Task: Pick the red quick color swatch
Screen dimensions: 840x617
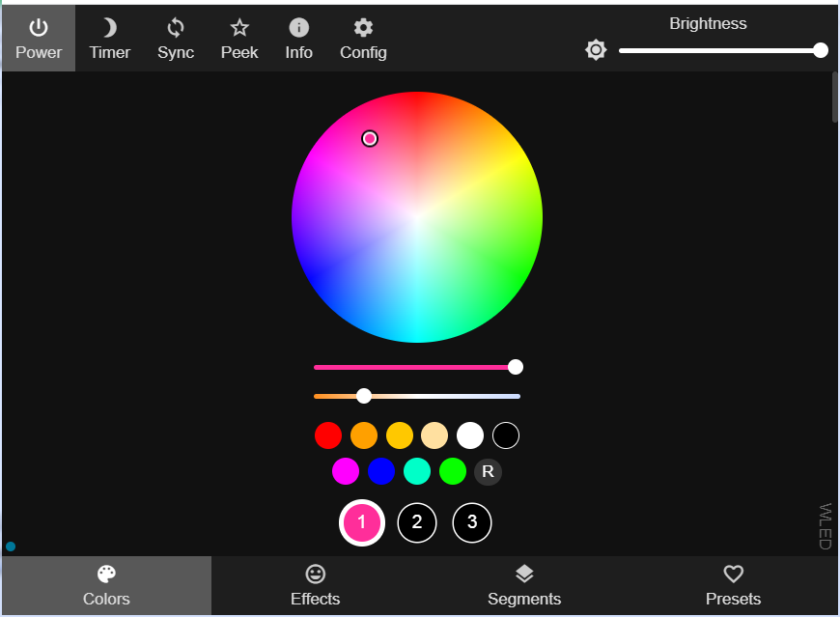Action: tap(328, 435)
